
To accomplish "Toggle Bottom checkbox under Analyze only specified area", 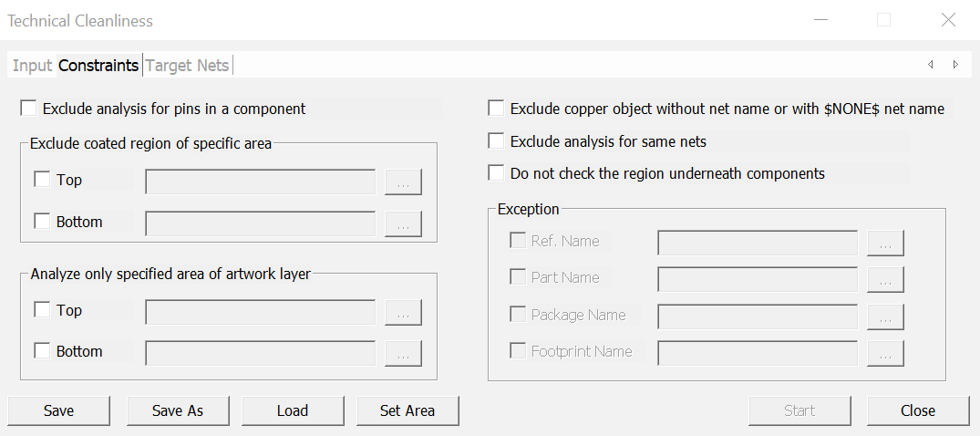I will pyautogui.click(x=42, y=351).
